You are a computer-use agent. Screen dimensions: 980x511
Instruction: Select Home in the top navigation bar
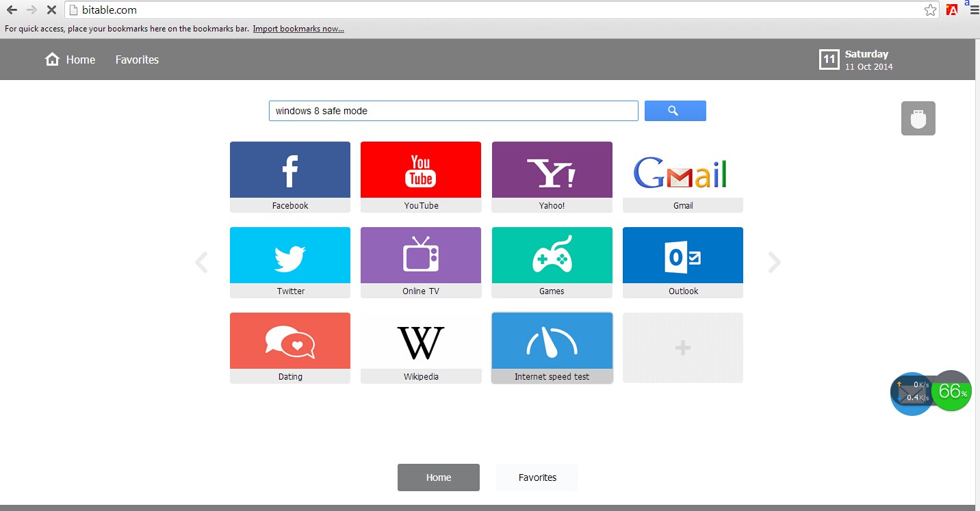81,60
